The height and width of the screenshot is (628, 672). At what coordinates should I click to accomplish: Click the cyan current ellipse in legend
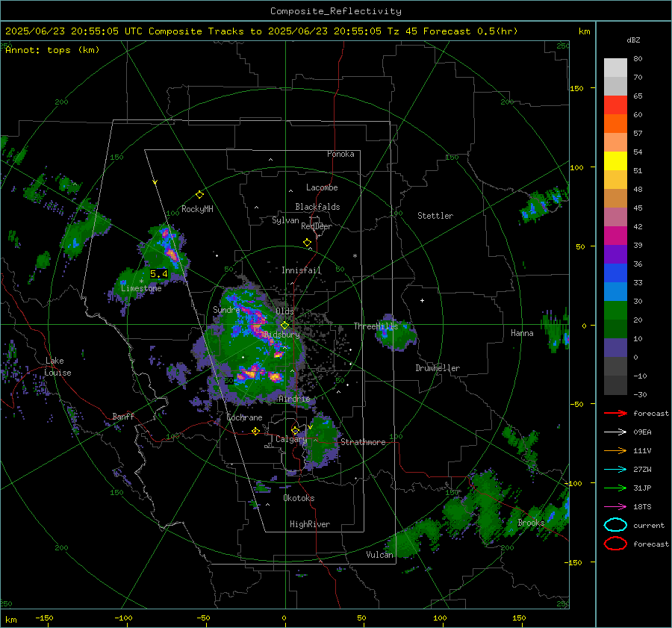(x=615, y=525)
